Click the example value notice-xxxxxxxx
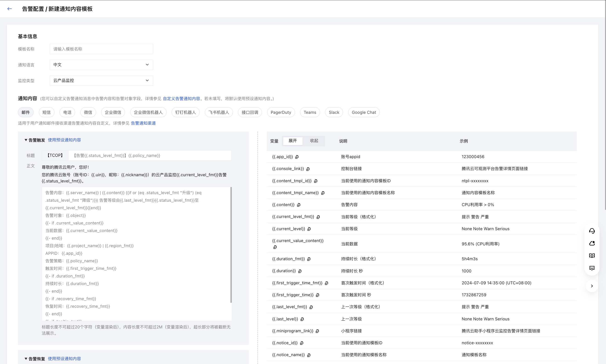Image resolution: width=606 pixels, height=364 pixels. pos(477,343)
